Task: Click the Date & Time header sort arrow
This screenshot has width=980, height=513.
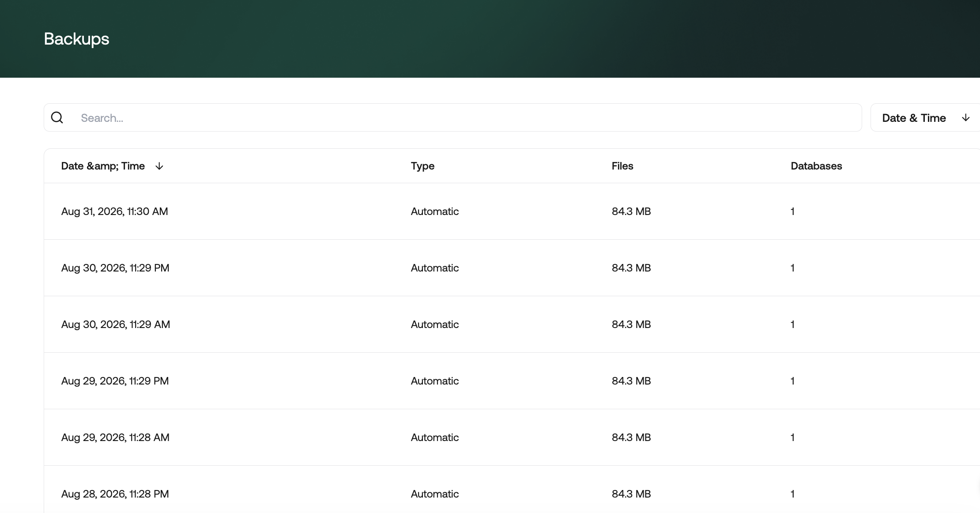Action: pyautogui.click(x=159, y=166)
